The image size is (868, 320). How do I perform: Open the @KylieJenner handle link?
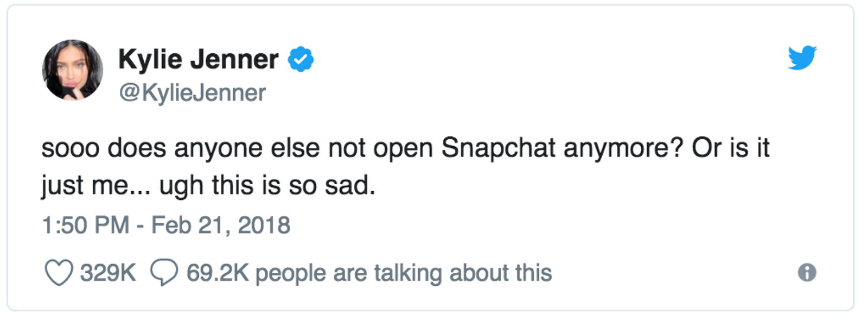tap(192, 92)
